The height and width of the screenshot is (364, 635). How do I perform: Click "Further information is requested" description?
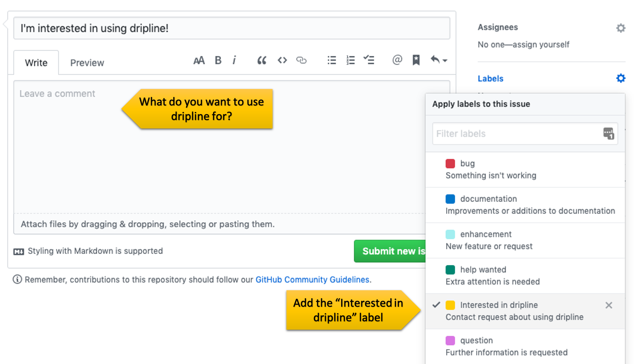coord(506,353)
